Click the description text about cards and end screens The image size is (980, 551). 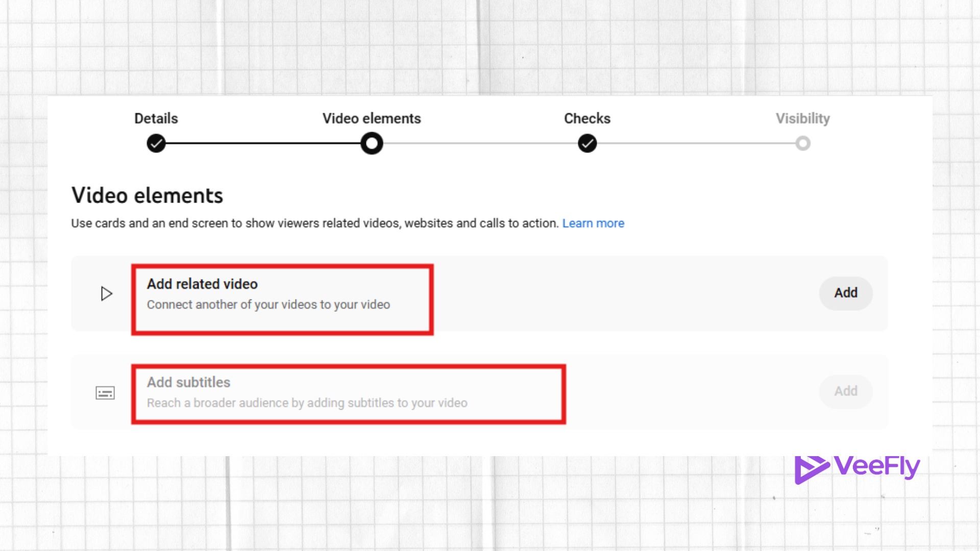(314, 223)
